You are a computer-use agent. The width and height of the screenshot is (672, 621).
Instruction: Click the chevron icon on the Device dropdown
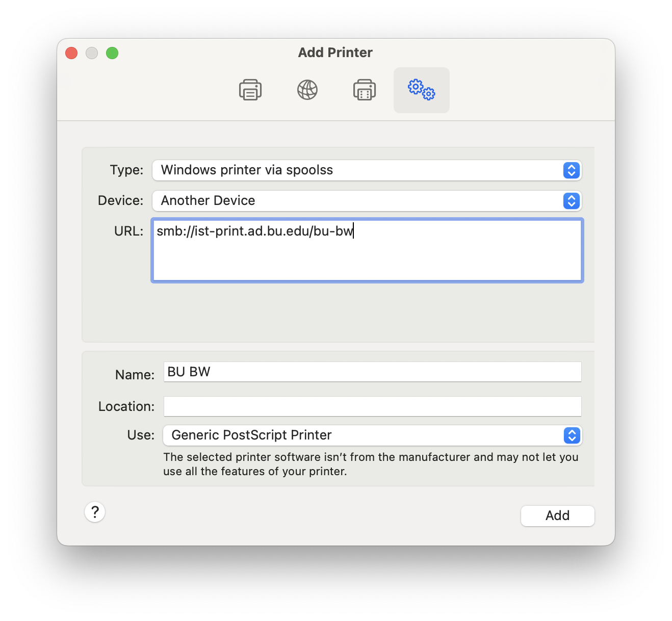tap(571, 201)
